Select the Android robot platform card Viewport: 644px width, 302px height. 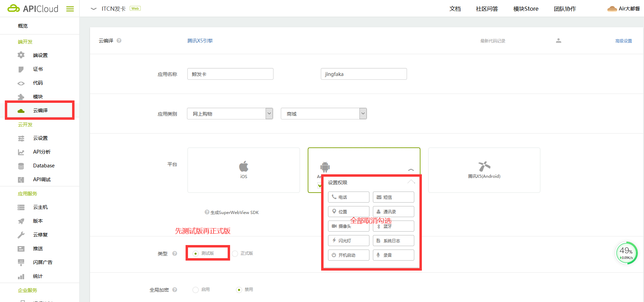325,167
